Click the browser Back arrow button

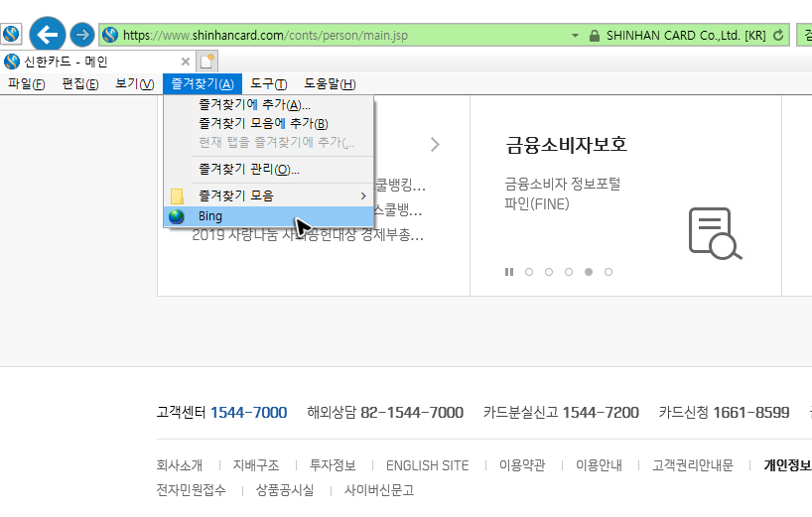point(47,35)
